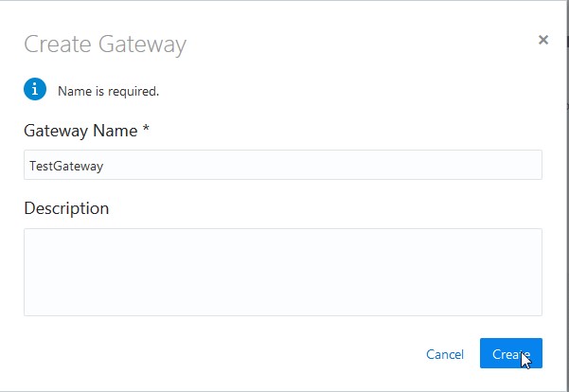The width and height of the screenshot is (569, 392).
Task: Focus the Gateway Name input field
Action: click(x=282, y=165)
